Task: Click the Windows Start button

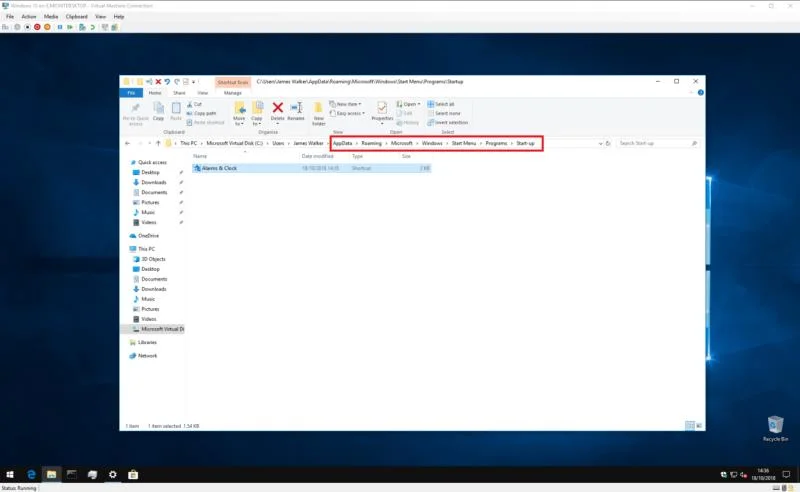Action: 10,475
